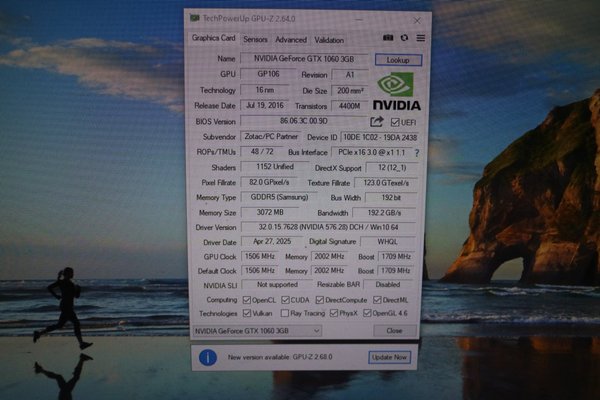Click the GPU-Z title bar app icon
The image size is (600, 400).
(194, 19)
